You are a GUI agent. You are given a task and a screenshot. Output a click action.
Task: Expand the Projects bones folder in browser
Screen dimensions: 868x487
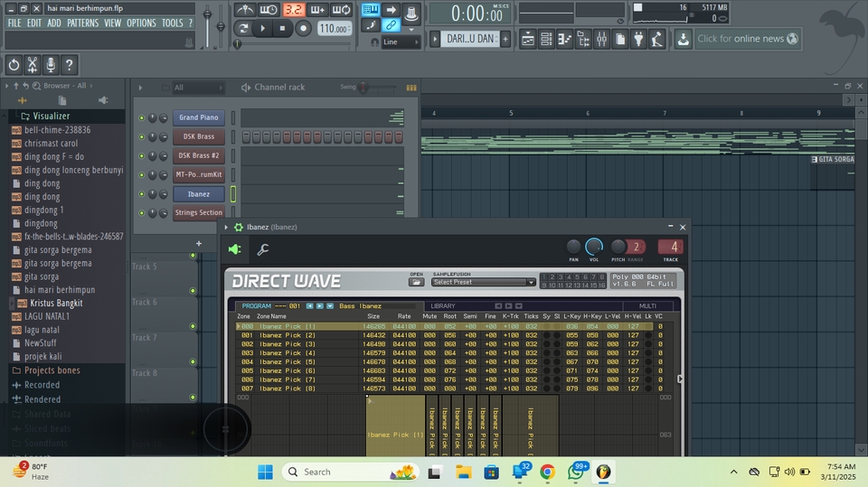point(52,370)
